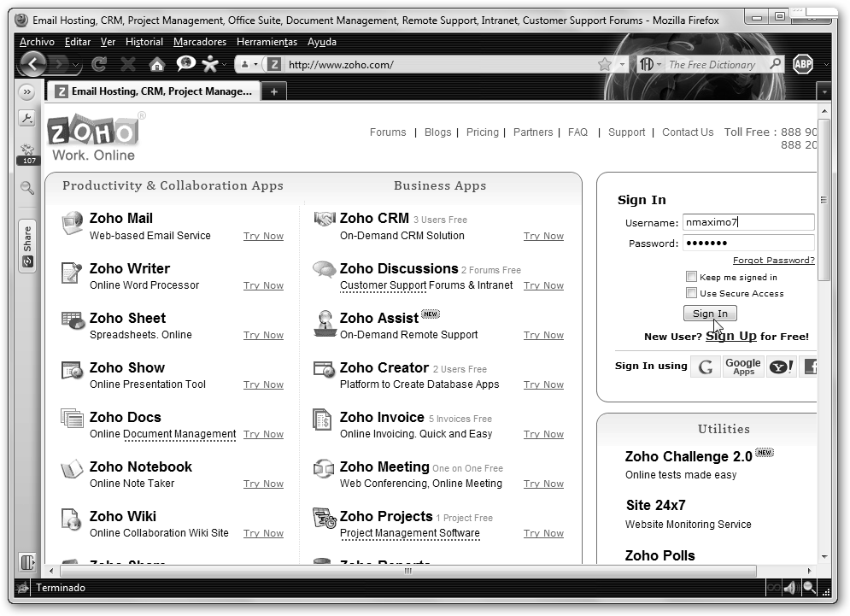Sign in using the Yahoo icon
The width and height of the screenshot is (850, 616).
[x=781, y=367]
